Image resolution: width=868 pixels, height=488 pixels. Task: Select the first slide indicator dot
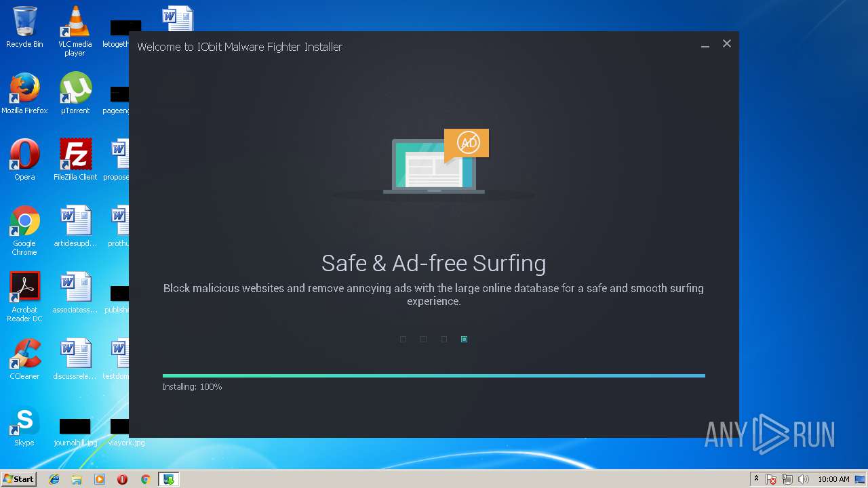click(403, 339)
